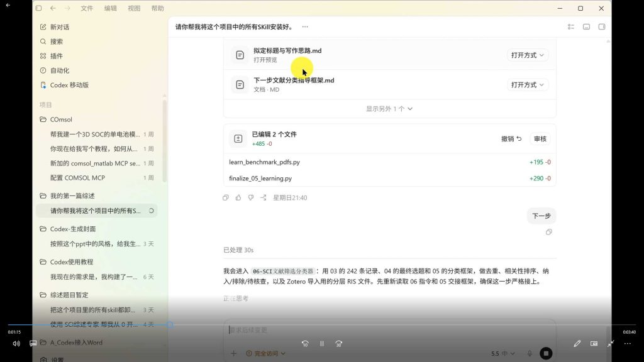Copy the 下一步 user message

point(548,232)
